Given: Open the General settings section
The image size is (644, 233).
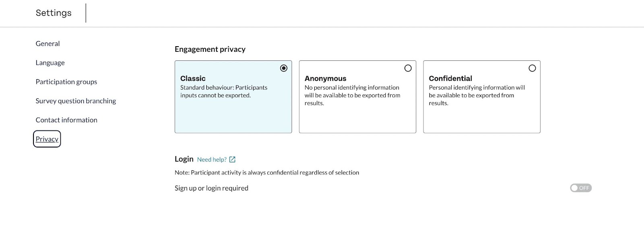Looking at the screenshot, I should tap(47, 43).
